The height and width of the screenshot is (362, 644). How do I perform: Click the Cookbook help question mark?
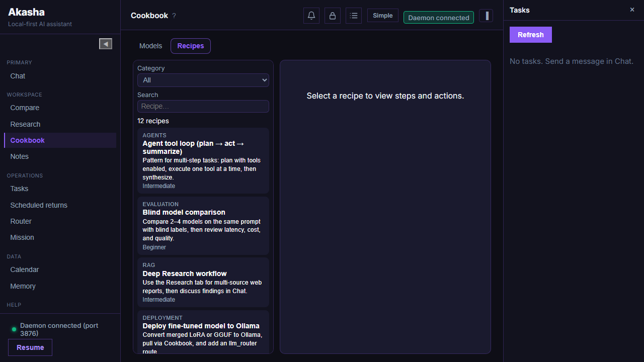click(x=174, y=16)
